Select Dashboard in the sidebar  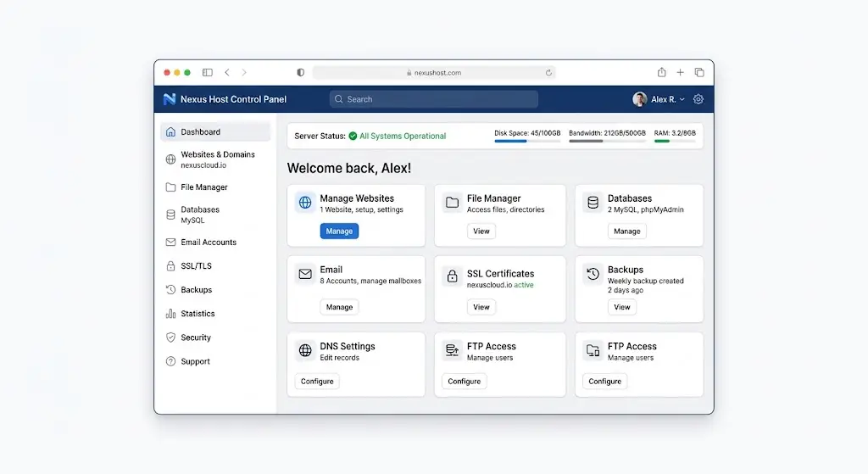click(x=215, y=131)
